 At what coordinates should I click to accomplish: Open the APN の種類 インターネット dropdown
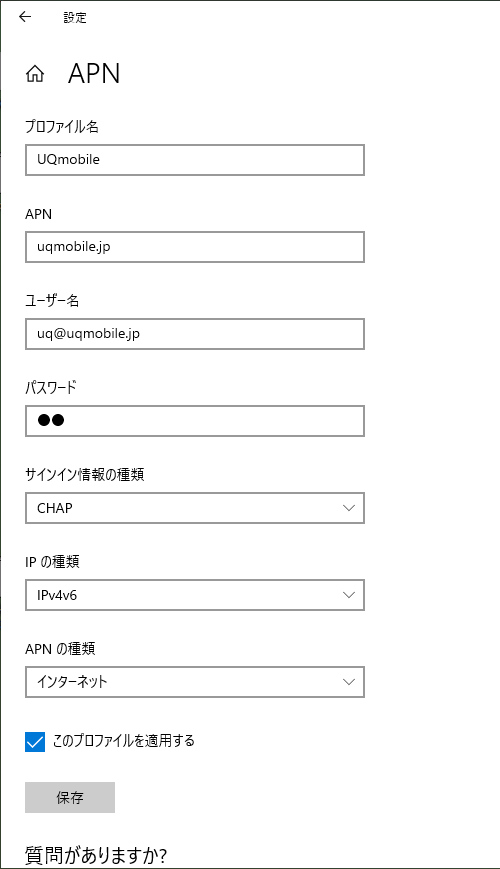(x=195, y=682)
